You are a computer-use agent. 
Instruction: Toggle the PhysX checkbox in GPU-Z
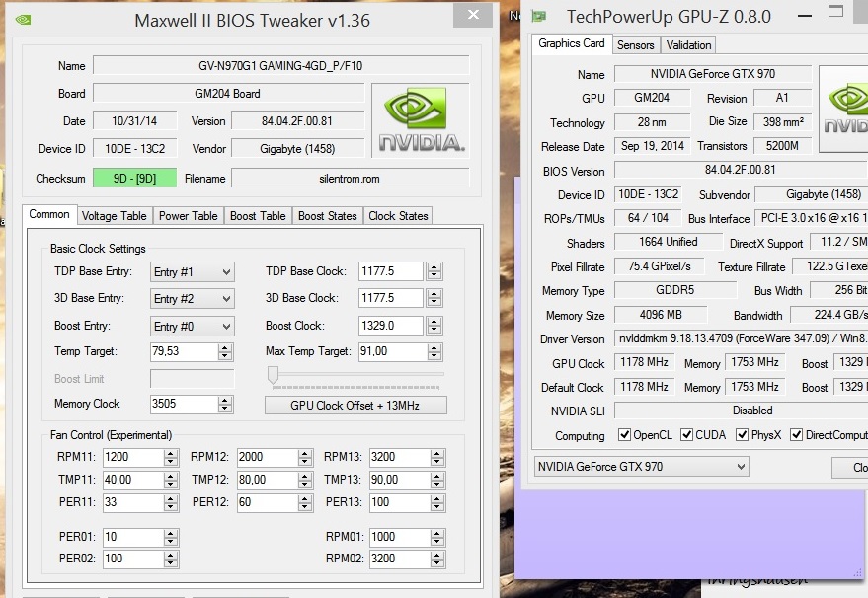click(743, 435)
